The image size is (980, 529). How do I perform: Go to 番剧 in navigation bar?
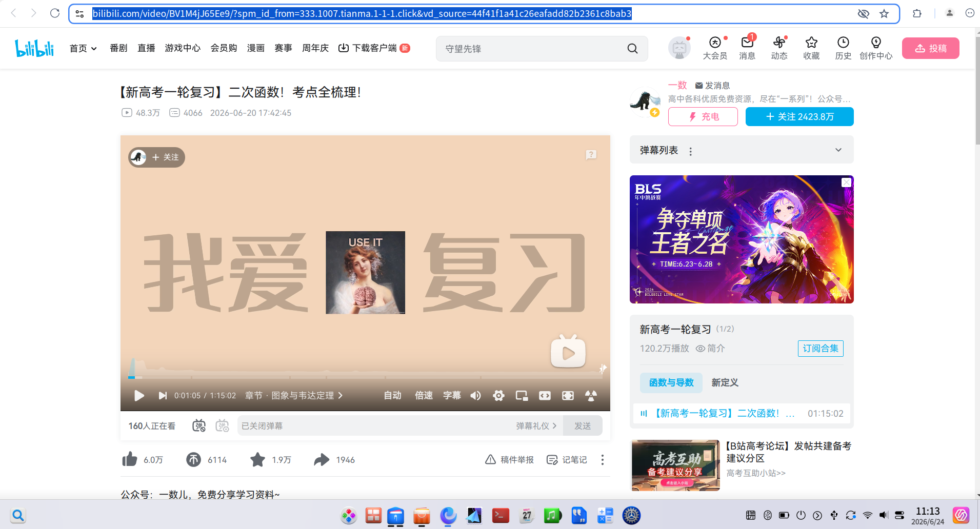pos(118,48)
